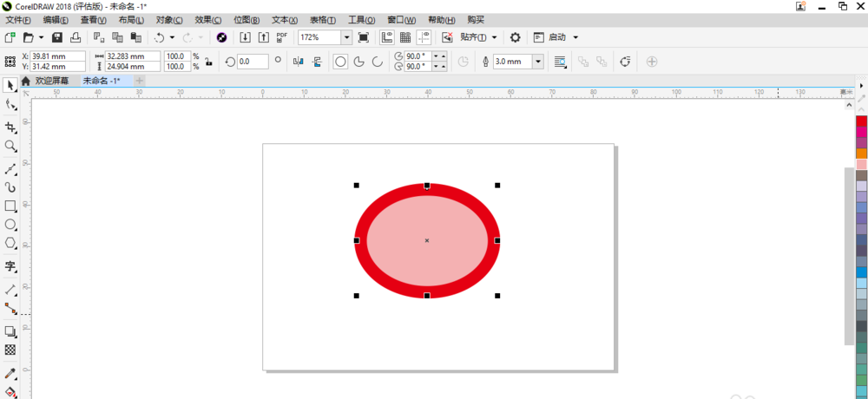Screen dimensions: 868x399
Task: Select the Crop tool
Action: click(10, 128)
